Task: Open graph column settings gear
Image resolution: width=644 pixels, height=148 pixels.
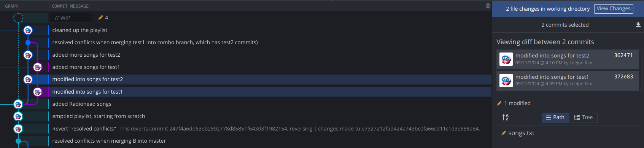Action: (488, 6)
